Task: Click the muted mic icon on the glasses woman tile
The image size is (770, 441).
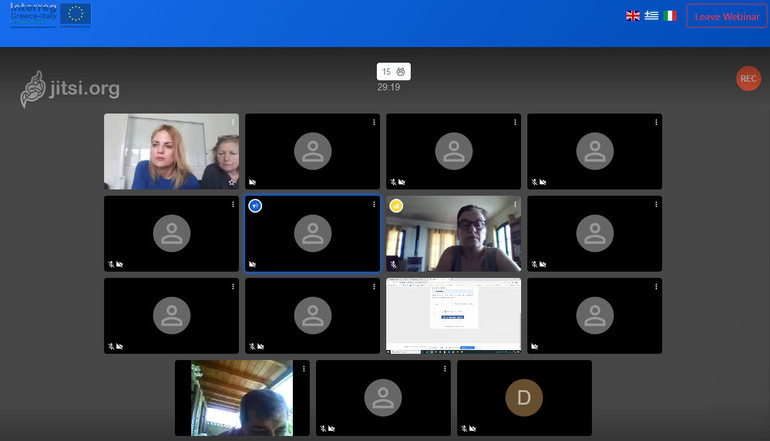Action: [393, 264]
